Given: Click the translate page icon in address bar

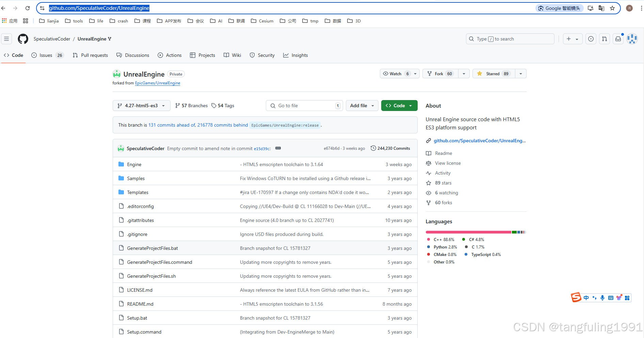Looking at the screenshot, I should tap(601, 8).
